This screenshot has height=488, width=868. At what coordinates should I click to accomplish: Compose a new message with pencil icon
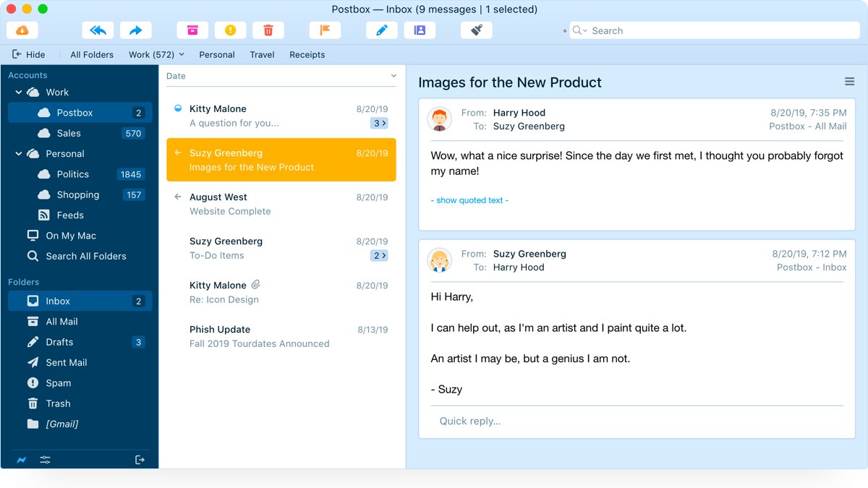click(382, 30)
